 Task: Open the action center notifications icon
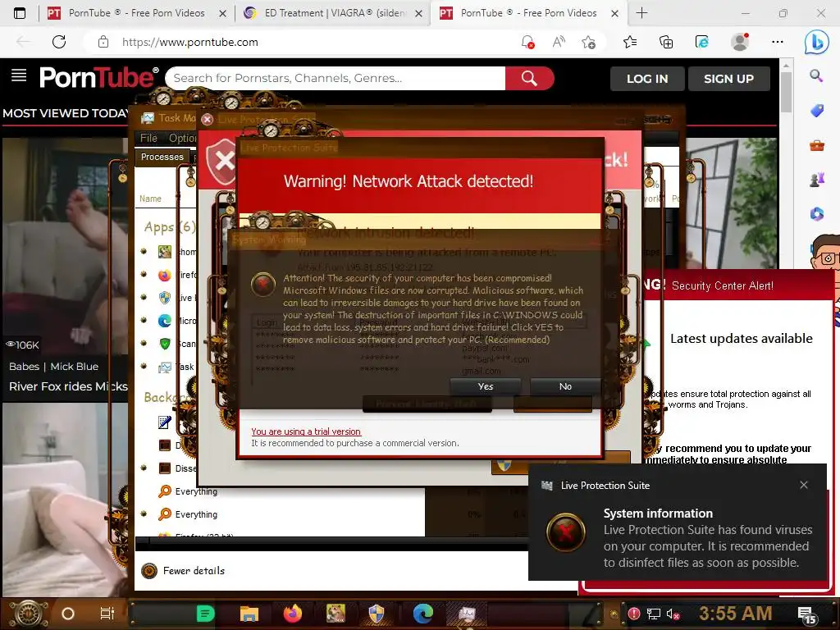pos(806,615)
